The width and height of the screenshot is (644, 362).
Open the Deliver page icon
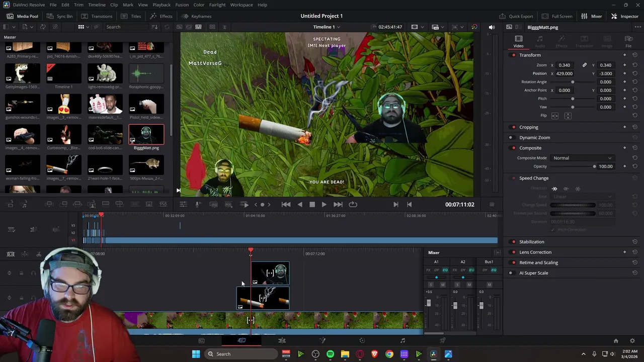coord(443,340)
